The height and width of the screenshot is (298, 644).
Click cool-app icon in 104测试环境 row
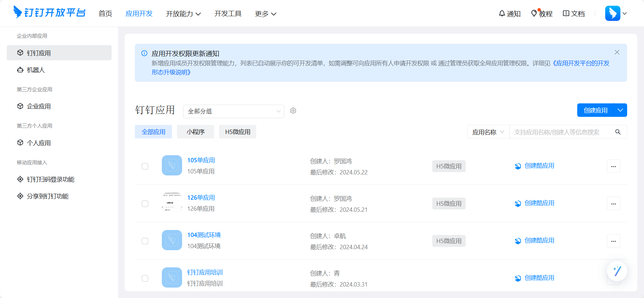click(x=518, y=241)
